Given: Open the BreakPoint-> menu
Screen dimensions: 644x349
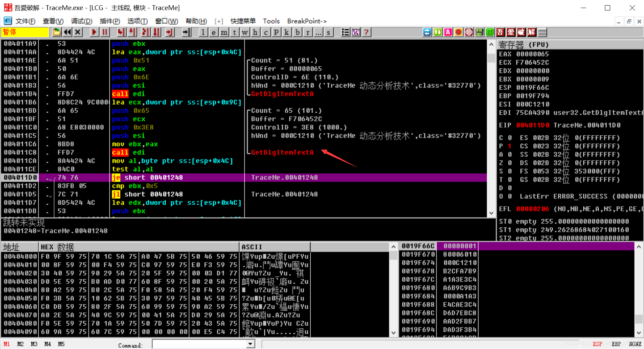Looking at the screenshot, I should [307, 21].
